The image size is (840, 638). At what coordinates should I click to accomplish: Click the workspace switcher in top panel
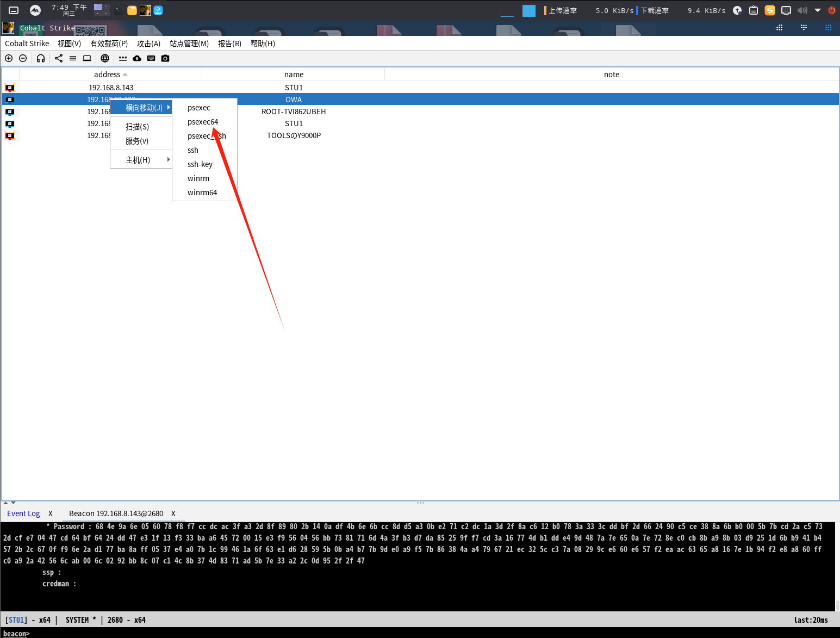[x=102, y=10]
